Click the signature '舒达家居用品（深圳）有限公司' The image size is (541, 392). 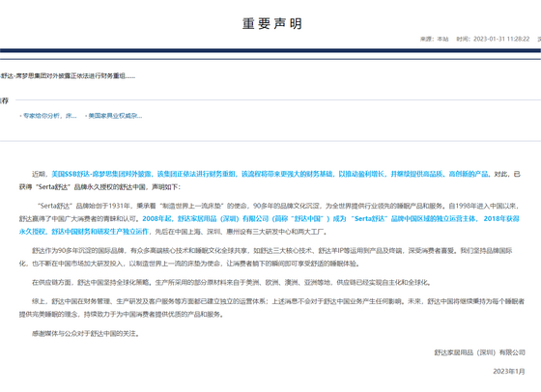(479, 352)
